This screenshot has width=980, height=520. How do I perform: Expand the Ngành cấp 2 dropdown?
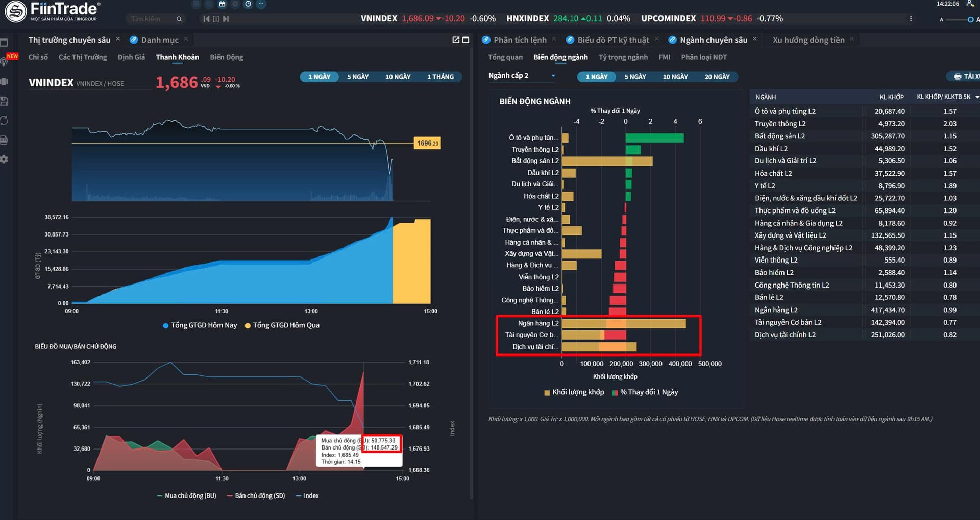(x=553, y=76)
